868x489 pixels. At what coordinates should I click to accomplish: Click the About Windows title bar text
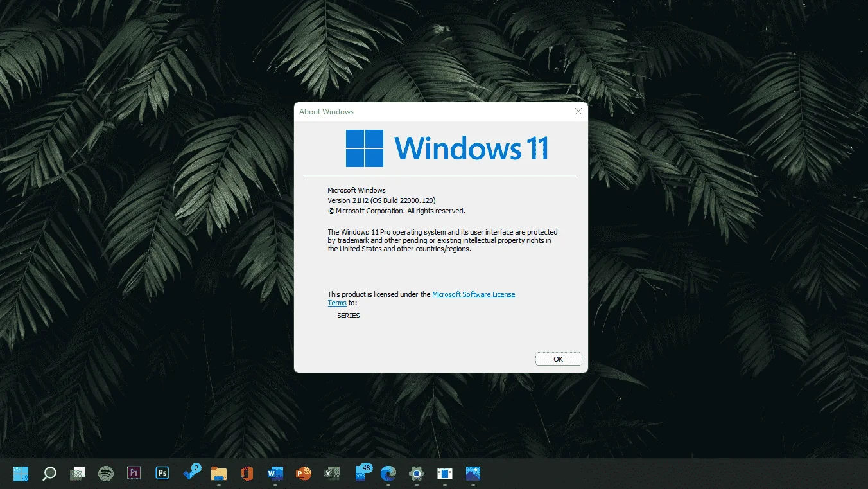[x=327, y=112]
